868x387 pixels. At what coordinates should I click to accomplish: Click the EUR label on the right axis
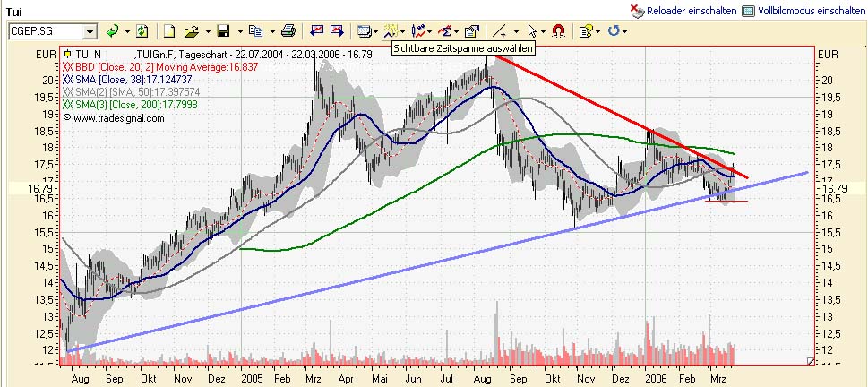[828, 55]
